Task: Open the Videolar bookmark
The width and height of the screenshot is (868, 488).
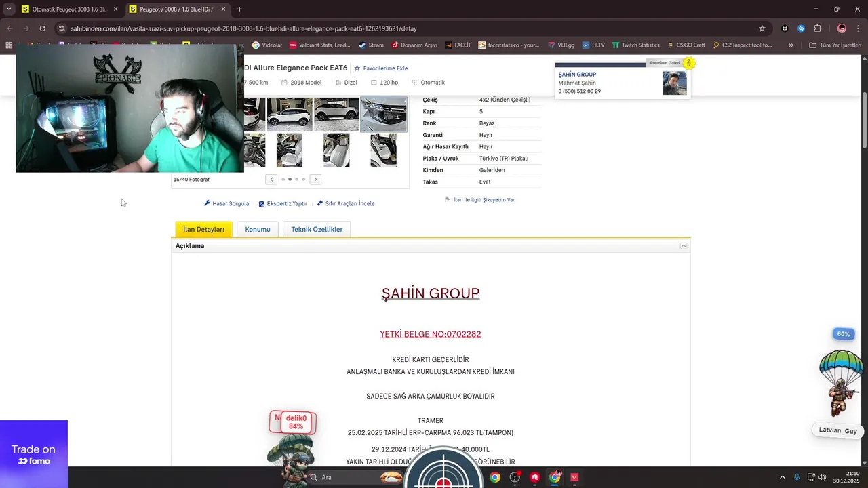Action: pos(267,45)
